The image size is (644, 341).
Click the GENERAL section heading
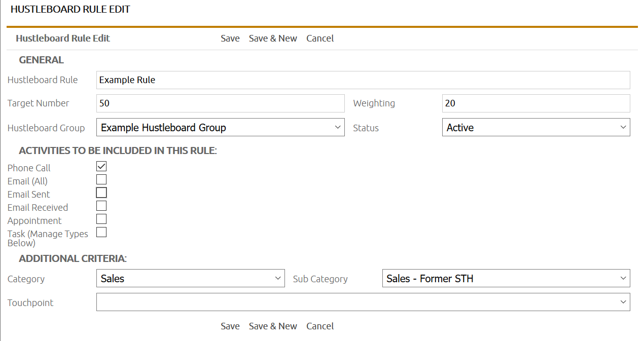42,60
